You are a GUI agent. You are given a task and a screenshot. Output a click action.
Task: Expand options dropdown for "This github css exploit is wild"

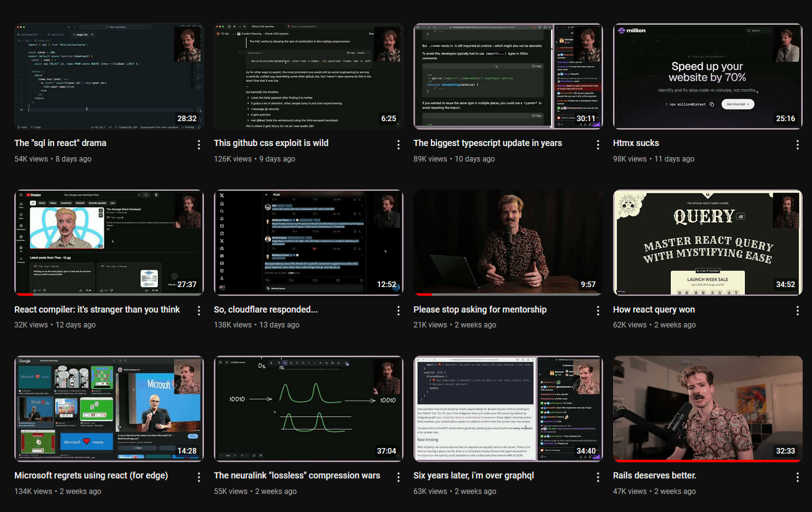click(x=398, y=144)
